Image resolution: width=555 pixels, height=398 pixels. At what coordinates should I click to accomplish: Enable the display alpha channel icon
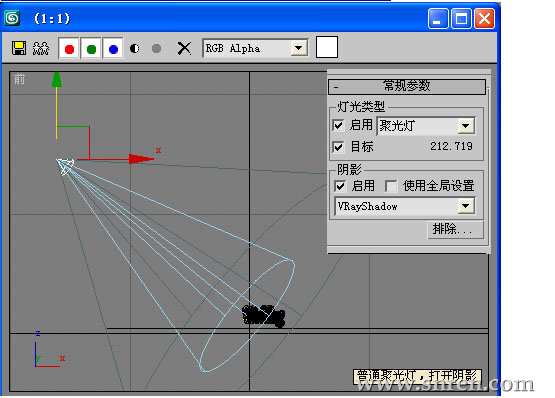135,49
